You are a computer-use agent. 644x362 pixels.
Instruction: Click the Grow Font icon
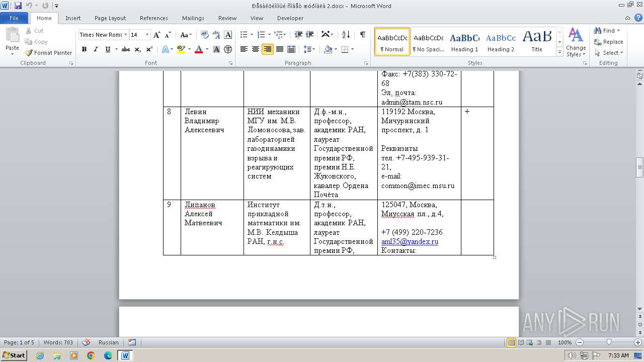[157, 35]
